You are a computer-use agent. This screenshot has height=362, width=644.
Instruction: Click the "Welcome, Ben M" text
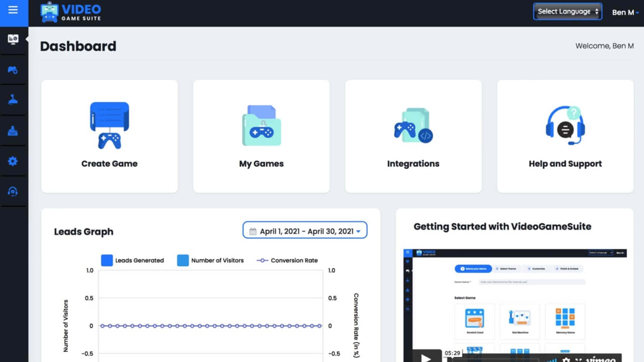(604, 46)
